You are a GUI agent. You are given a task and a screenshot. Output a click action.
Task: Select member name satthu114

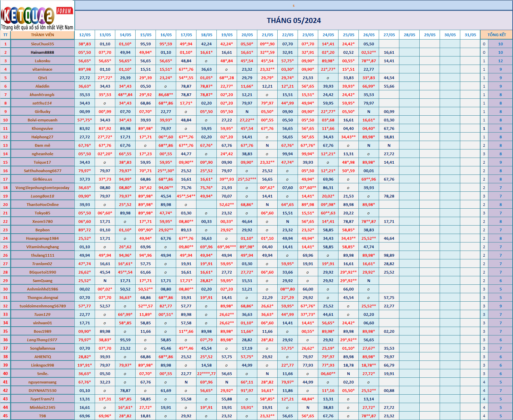click(x=43, y=103)
